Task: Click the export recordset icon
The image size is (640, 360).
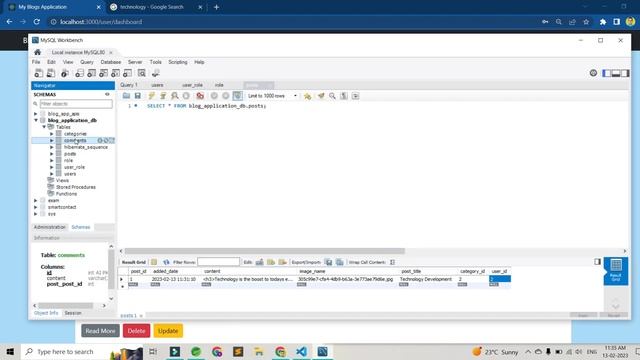Action: click(329, 262)
